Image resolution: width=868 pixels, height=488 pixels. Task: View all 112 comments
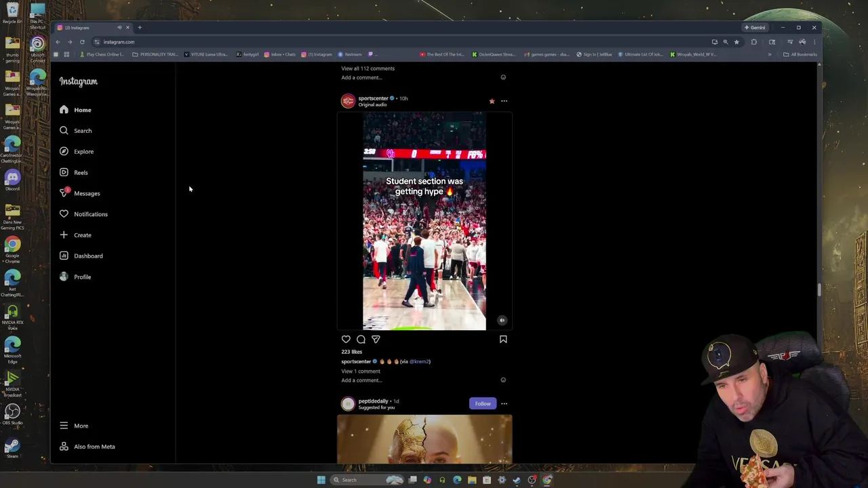pos(368,68)
